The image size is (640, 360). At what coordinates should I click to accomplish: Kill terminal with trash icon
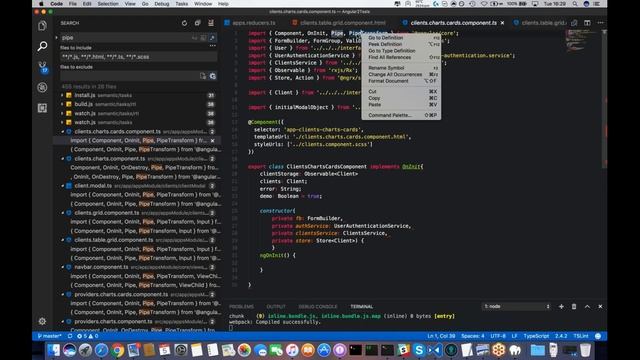click(574, 307)
